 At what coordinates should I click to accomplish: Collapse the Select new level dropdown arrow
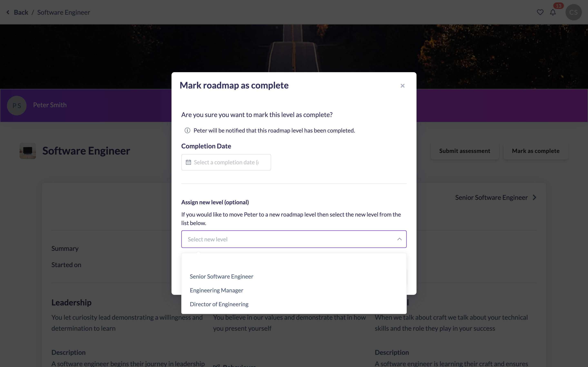coord(399,239)
